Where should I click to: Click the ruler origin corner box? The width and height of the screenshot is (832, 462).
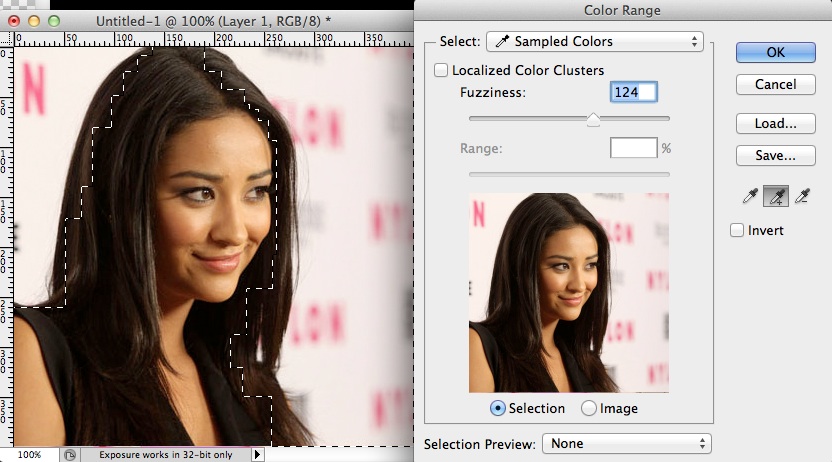coord(6,38)
